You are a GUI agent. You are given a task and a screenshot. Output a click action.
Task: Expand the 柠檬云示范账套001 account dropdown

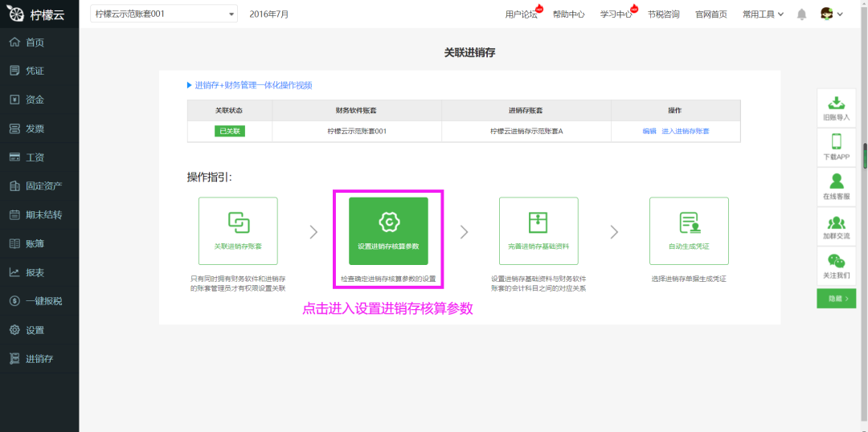164,14
